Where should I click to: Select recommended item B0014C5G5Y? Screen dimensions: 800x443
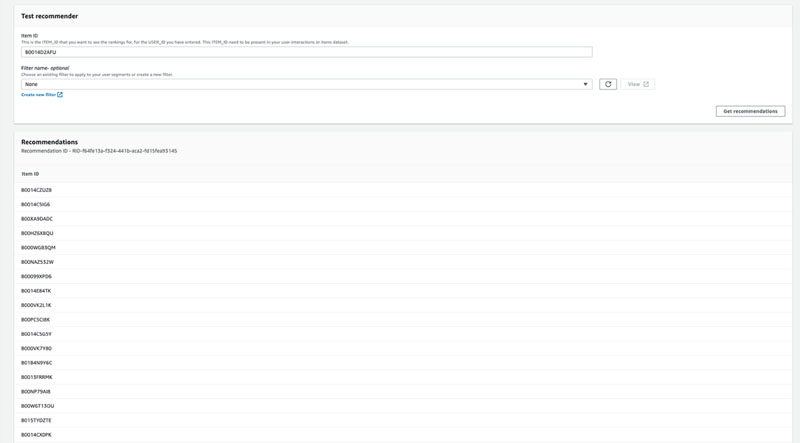click(36, 334)
